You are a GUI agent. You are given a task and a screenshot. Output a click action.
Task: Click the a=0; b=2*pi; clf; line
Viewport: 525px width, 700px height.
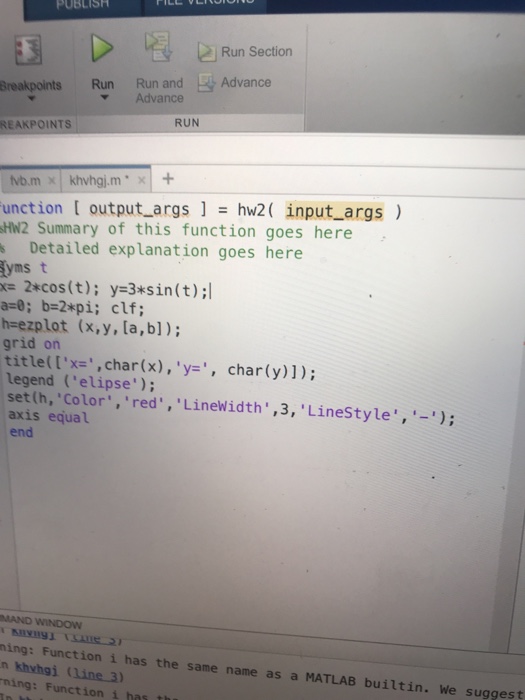coord(72,308)
